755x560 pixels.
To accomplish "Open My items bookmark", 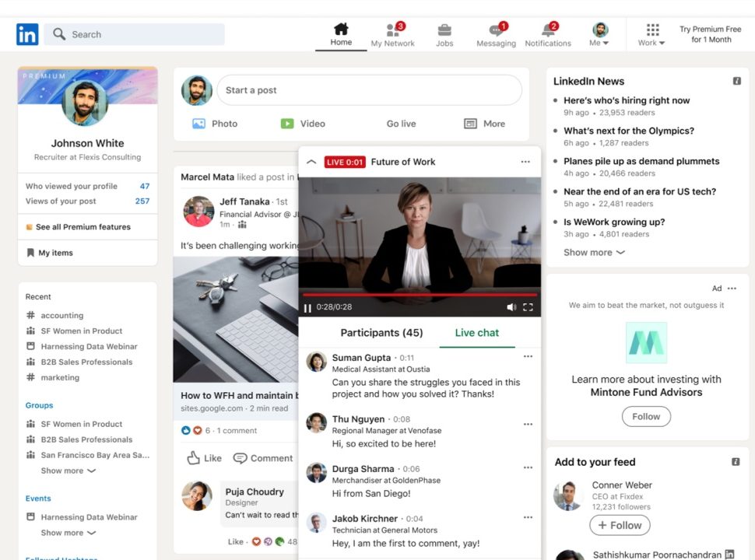I will coord(50,253).
